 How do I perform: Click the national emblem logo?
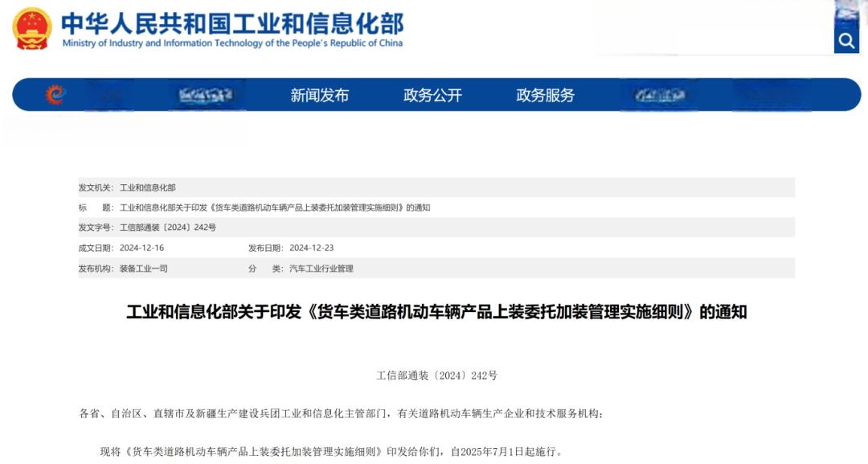tap(32, 29)
